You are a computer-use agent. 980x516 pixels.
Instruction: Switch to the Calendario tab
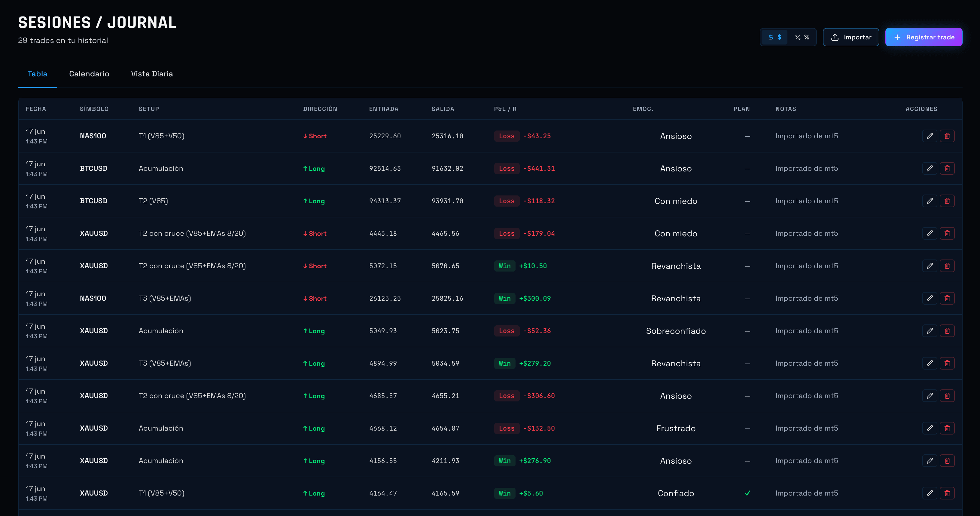pos(89,74)
